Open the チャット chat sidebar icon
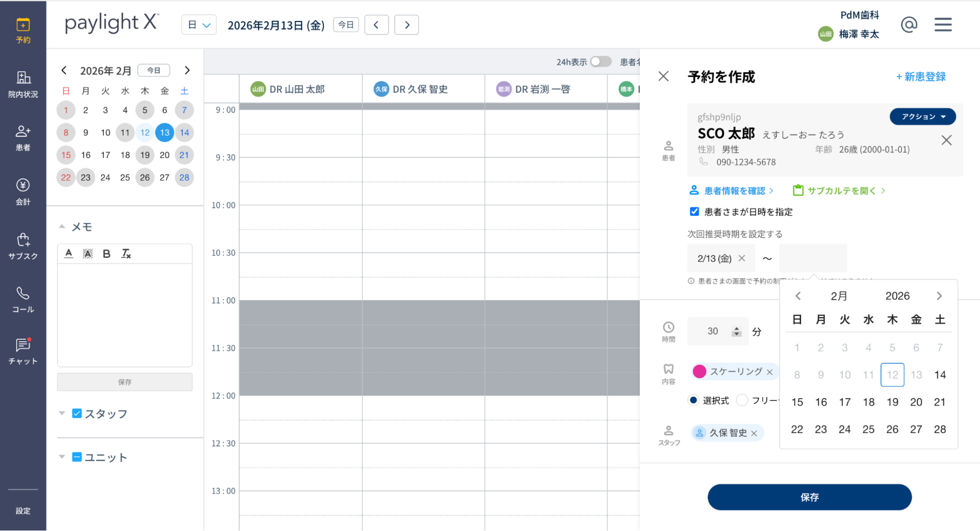The width and height of the screenshot is (980, 531). click(23, 352)
